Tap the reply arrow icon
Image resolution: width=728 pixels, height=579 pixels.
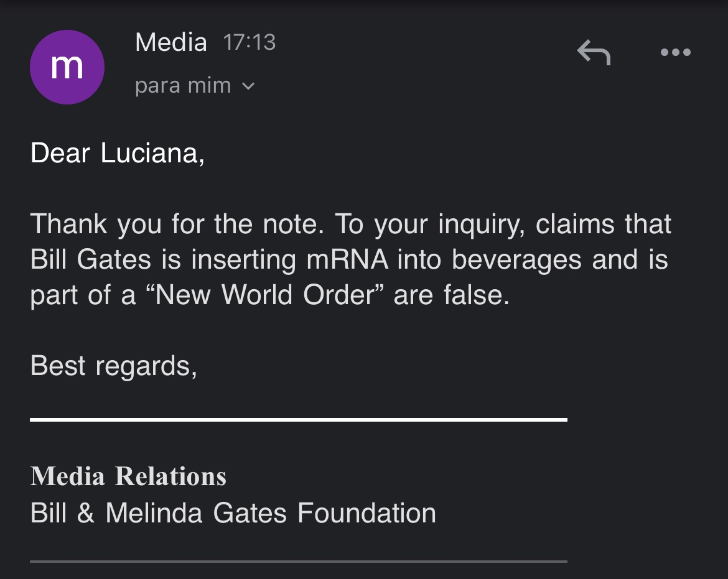pyautogui.click(x=594, y=52)
